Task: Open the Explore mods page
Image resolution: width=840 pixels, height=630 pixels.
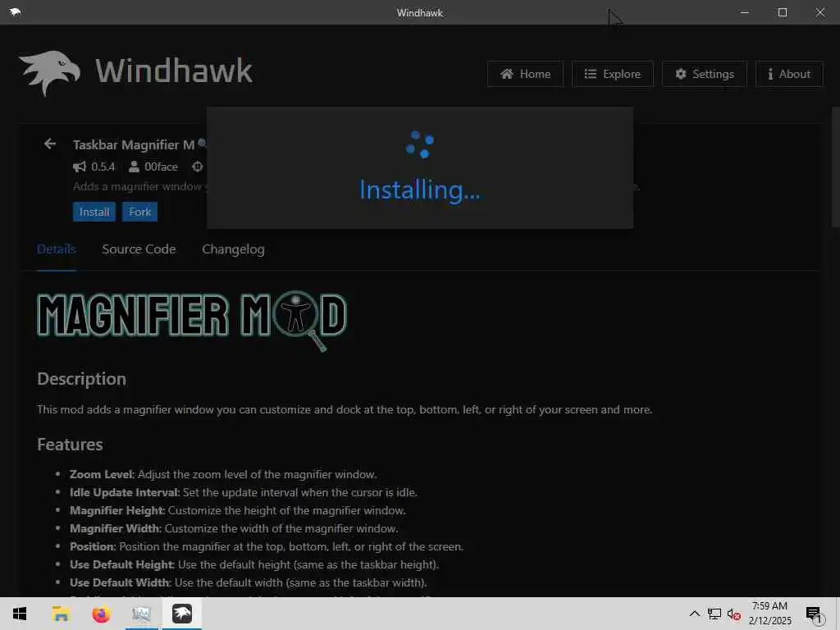Action: click(x=612, y=74)
